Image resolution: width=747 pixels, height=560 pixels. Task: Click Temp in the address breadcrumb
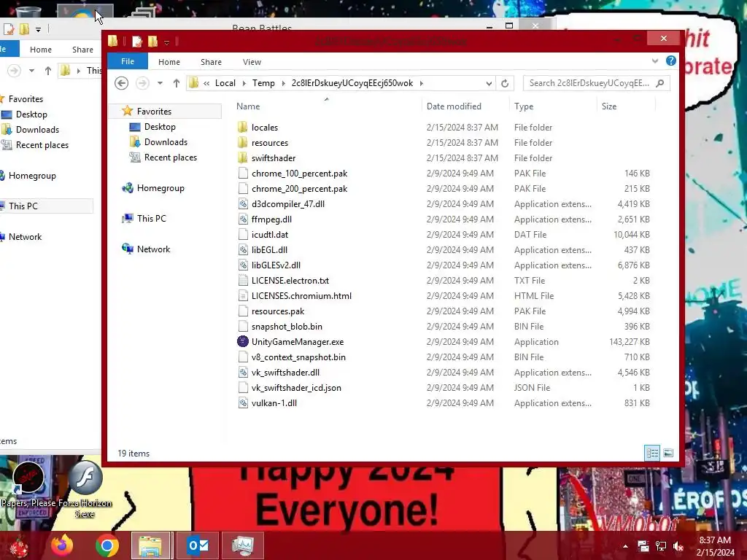[x=263, y=83]
